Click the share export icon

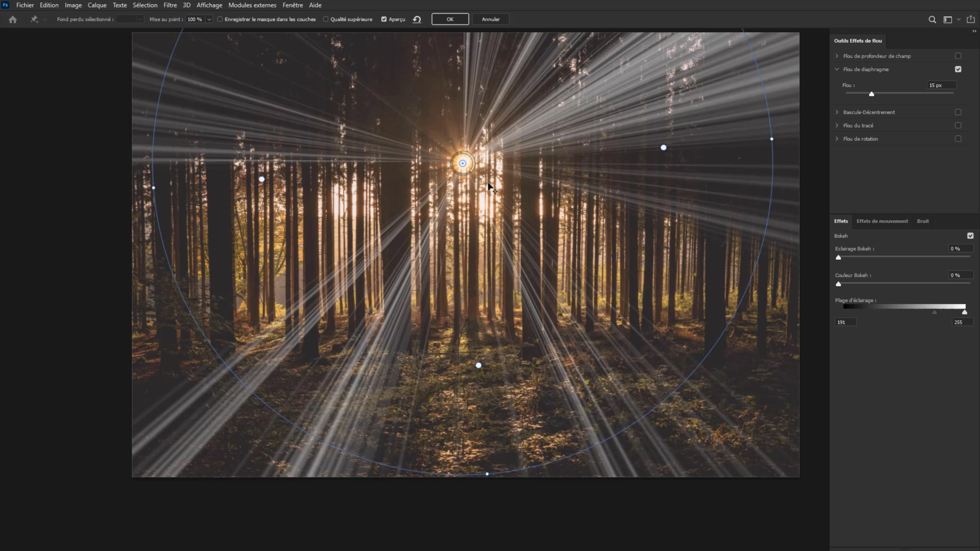coord(970,19)
